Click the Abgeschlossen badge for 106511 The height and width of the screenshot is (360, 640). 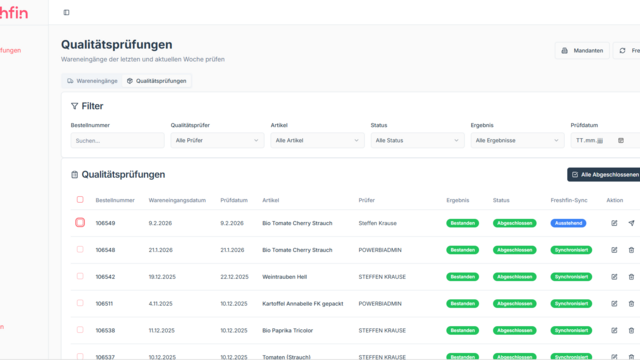point(514,304)
